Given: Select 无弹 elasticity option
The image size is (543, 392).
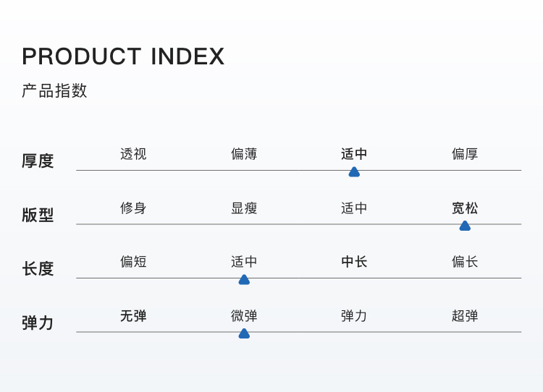Looking at the screenshot, I should 133,316.
